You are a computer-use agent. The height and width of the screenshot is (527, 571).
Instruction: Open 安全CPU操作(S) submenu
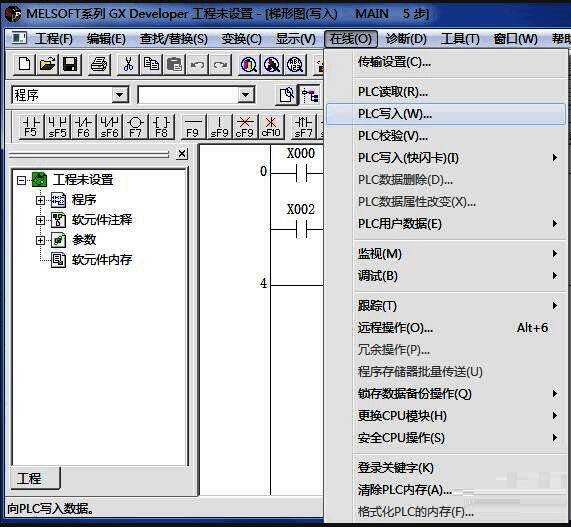(x=446, y=438)
